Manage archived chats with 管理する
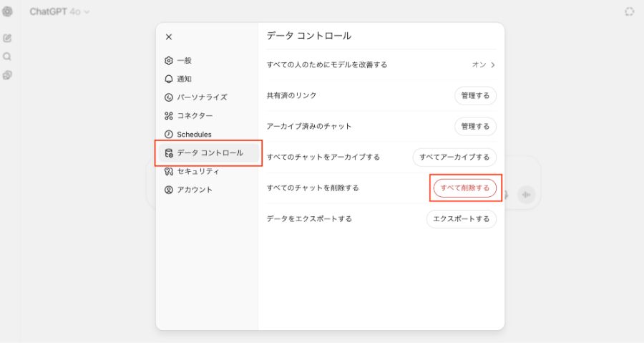Image resolution: width=644 pixels, height=343 pixels. pos(475,127)
